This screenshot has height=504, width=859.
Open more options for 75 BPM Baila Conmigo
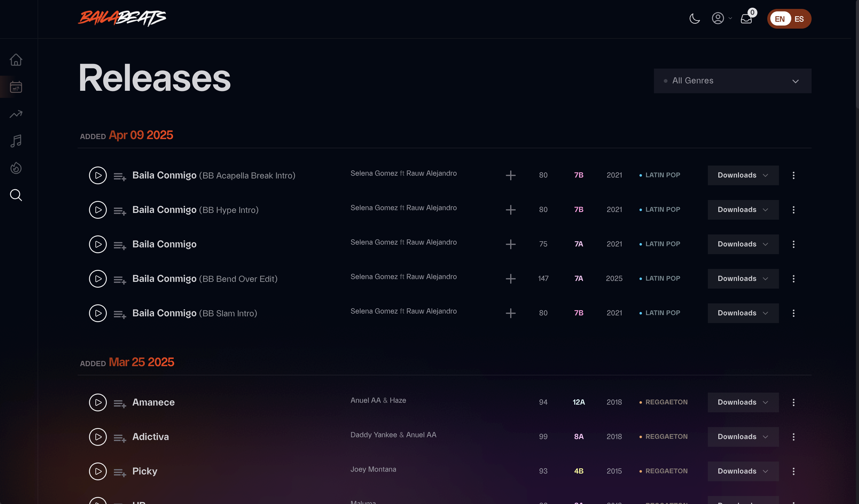(793, 244)
